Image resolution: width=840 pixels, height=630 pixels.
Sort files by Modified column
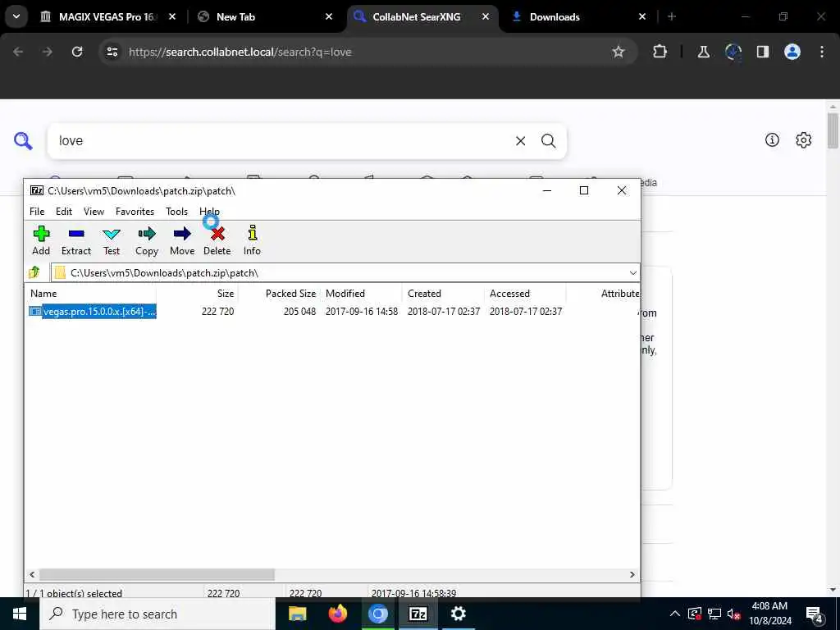[x=361, y=294]
